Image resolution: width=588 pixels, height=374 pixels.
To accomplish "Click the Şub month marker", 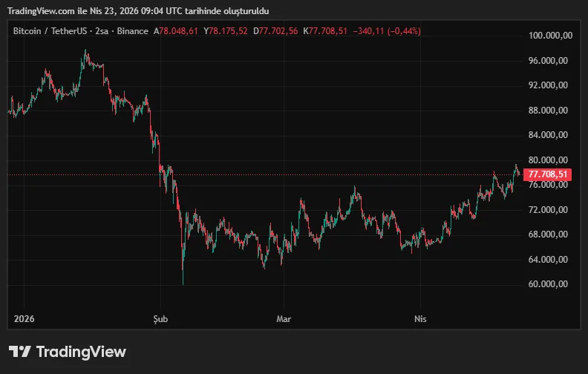I will click(x=160, y=318).
